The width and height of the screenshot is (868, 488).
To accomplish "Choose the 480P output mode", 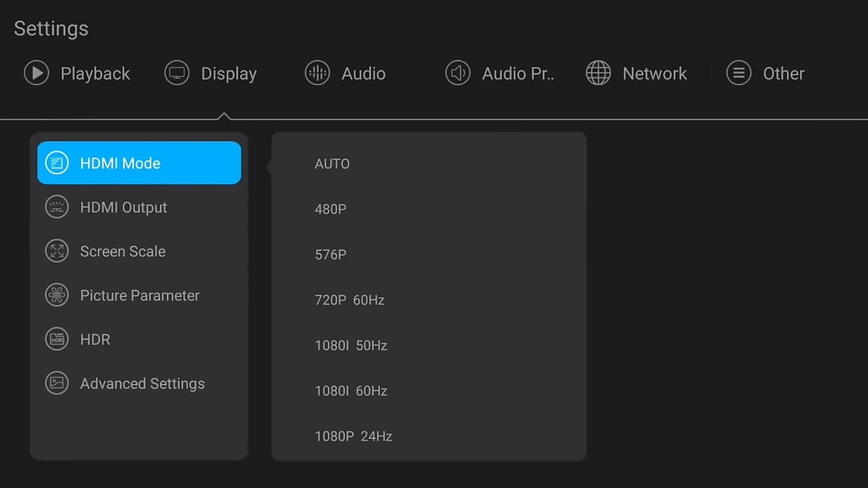I will tap(331, 209).
